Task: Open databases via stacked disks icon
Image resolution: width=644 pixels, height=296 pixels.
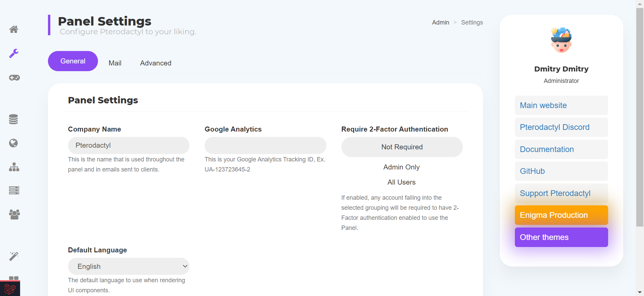Action: pos(13,119)
